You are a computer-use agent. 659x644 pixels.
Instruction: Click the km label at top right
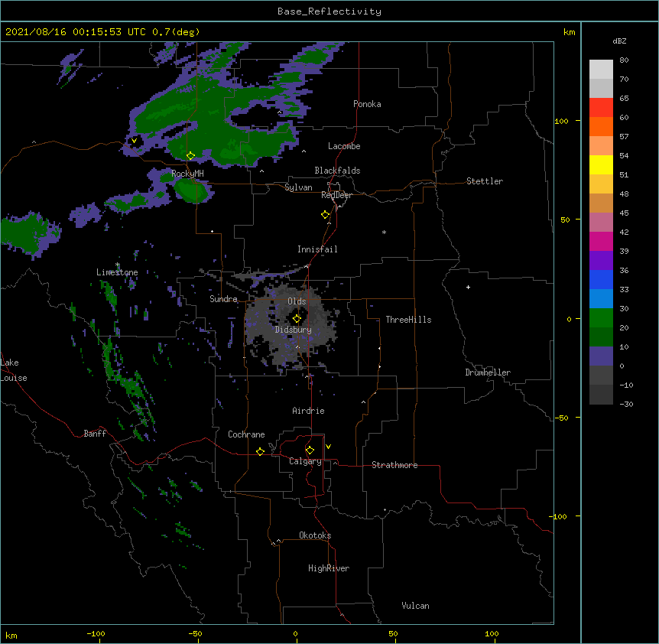[x=569, y=32]
